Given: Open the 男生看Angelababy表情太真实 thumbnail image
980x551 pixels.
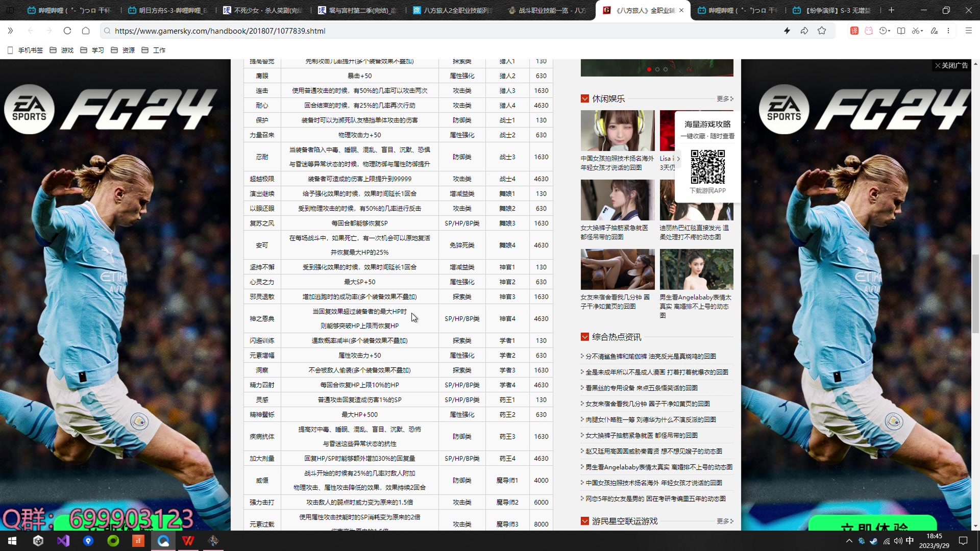Looking at the screenshot, I should click(x=696, y=269).
